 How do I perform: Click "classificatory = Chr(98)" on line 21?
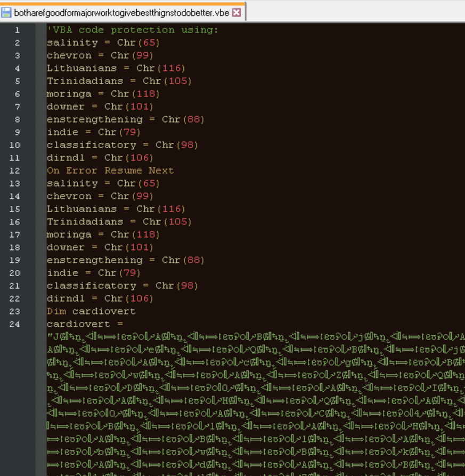(122, 286)
